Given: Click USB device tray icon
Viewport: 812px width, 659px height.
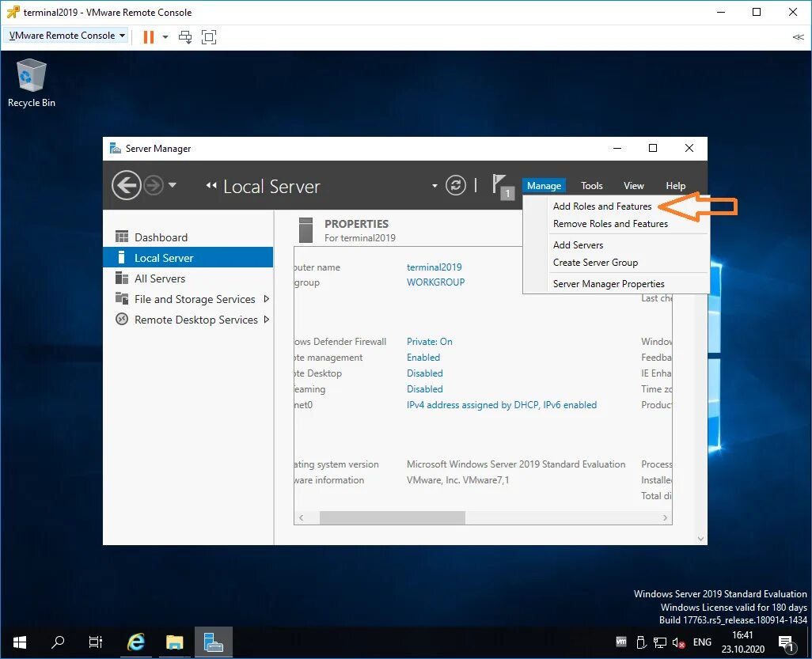Looking at the screenshot, I should (640, 642).
